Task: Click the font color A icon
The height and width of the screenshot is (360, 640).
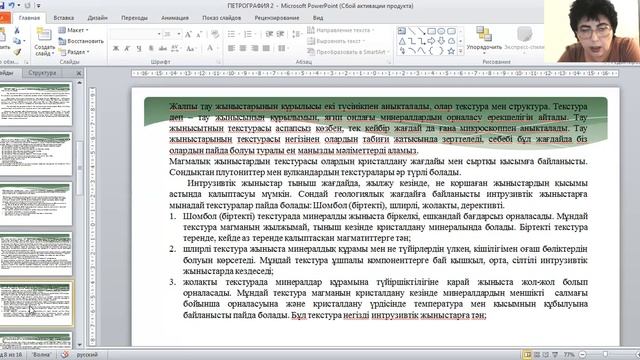Action: coord(210,48)
